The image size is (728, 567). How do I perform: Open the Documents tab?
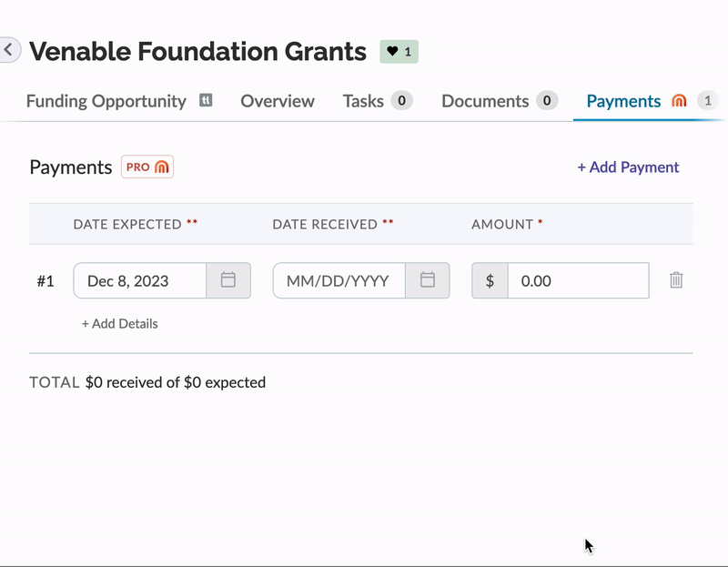coord(485,101)
